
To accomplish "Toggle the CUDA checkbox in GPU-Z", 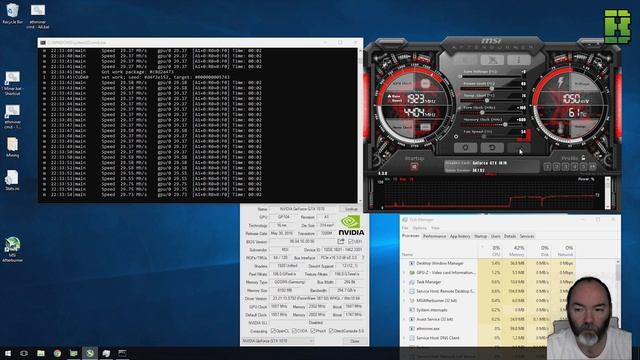I will [294, 331].
